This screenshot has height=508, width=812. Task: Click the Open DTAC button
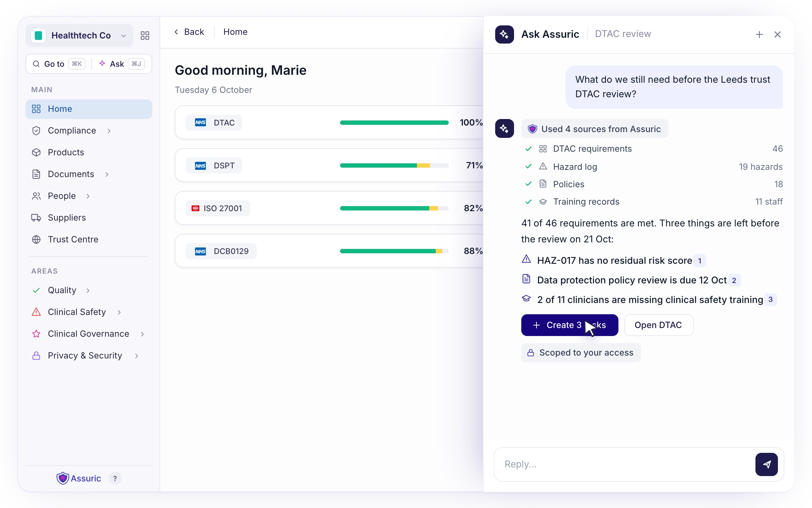659,325
